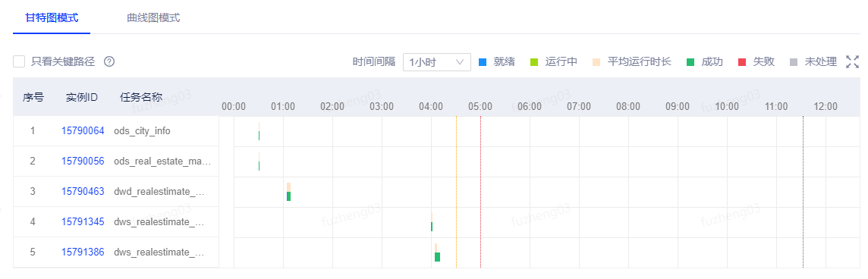Switch to the 曲线图模式 tab
Screen dimensions: 868x279
pyautogui.click(x=153, y=17)
